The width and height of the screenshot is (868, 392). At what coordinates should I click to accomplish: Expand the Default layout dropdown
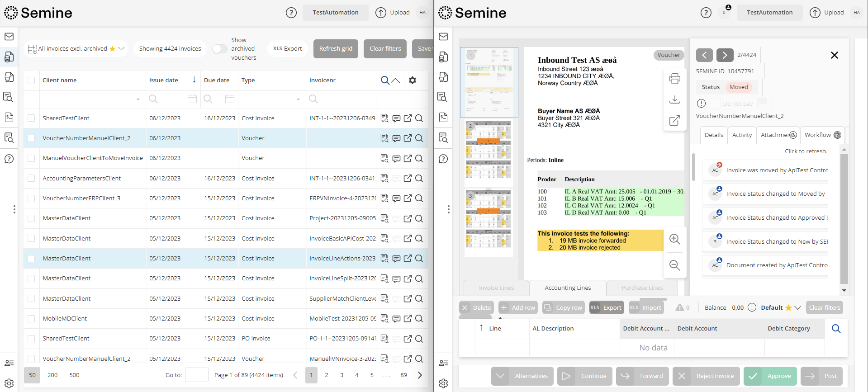tap(797, 307)
